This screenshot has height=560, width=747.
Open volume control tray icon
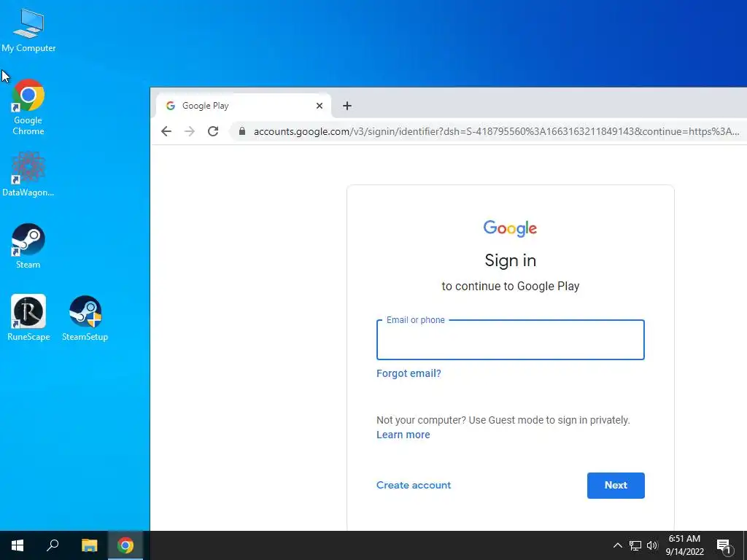(x=651, y=545)
